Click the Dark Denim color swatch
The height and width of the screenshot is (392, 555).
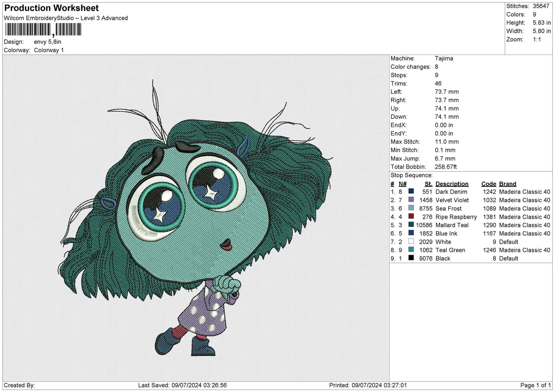(411, 192)
